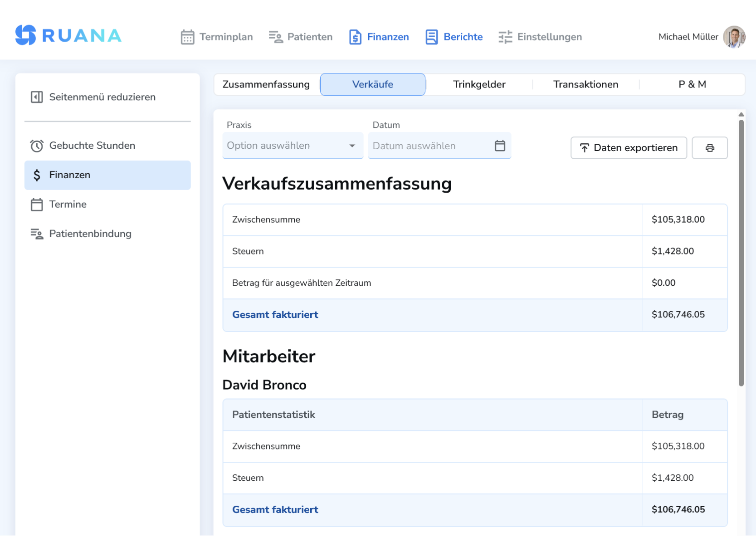Open the Gesamt fakturiert link
This screenshot has width=756, height=552.
tap(275, 314)
